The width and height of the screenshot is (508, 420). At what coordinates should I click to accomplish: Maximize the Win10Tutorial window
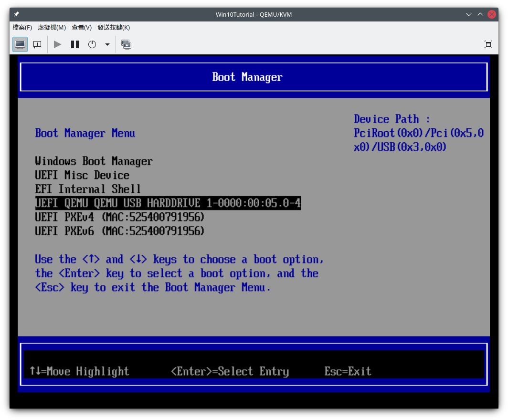[480, 14]
